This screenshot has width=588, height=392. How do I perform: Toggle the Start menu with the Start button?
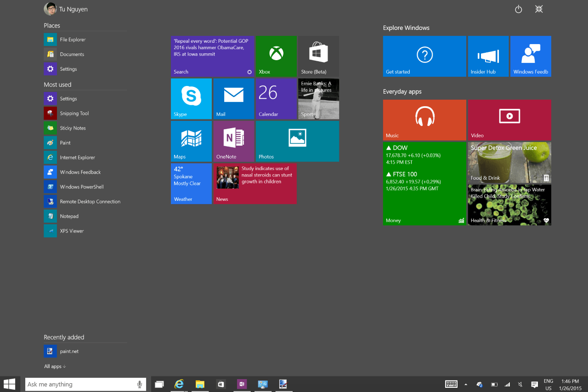click(10, 384)
